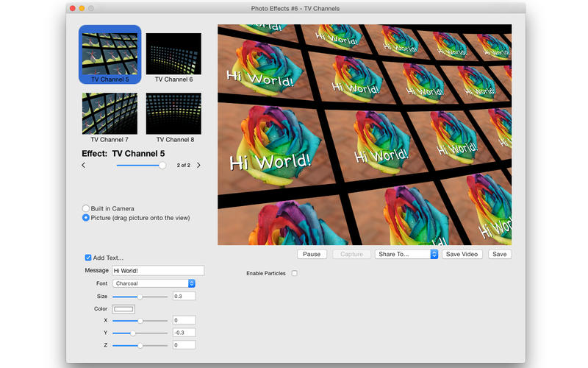Click the Save button
Screen dimensions: 588x368
pyautogui.click(x=500, y=254)
